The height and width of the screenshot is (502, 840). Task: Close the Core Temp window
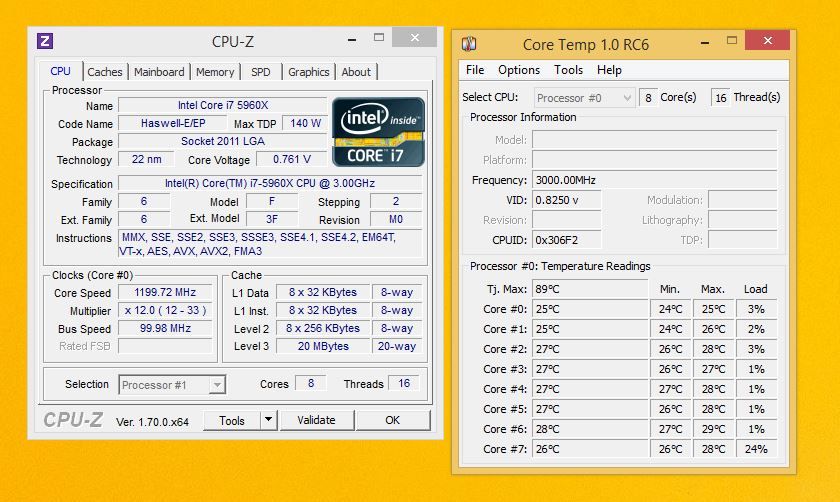[x=767, y=41]
